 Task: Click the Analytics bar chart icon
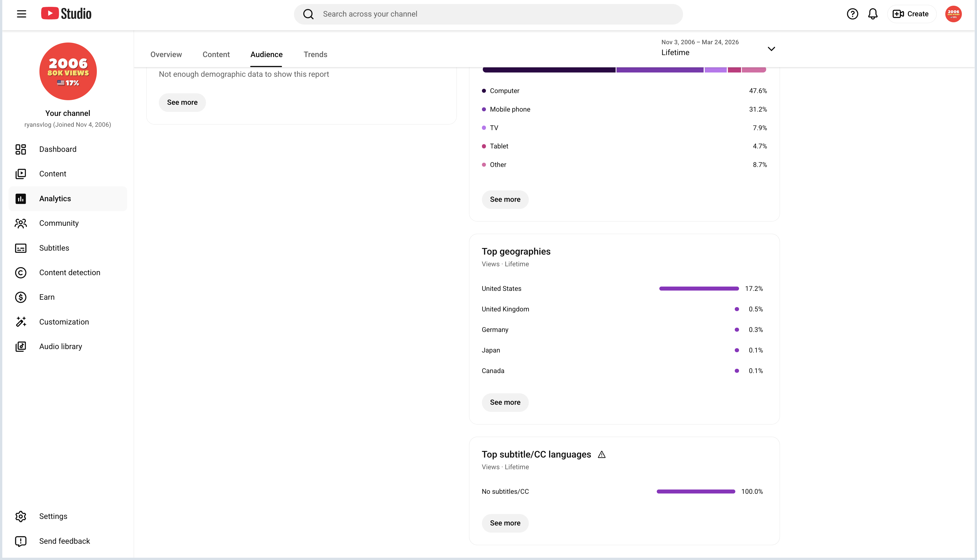tap(21, 198)
